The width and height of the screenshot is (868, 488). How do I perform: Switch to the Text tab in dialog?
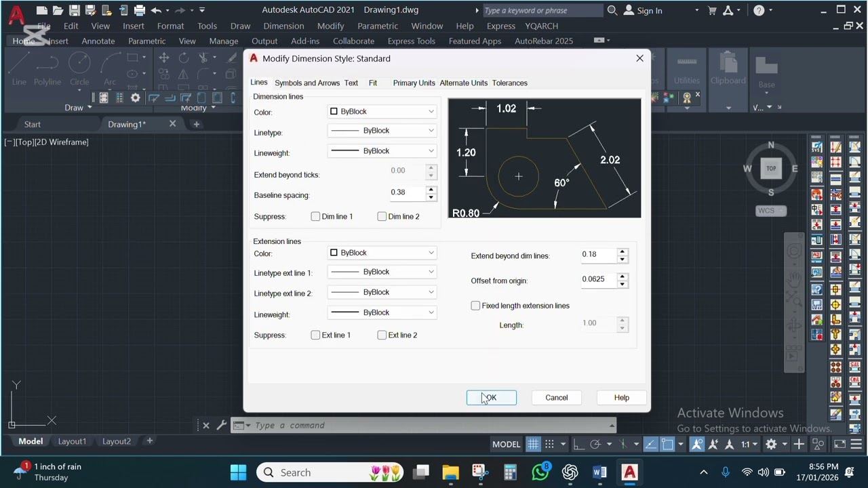(351, 83)
